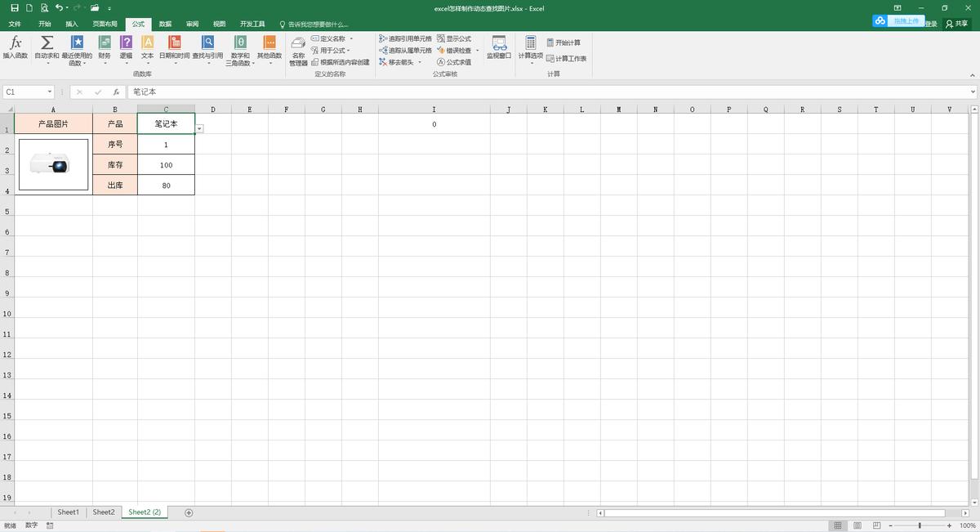Open the AutoSum (自动求和) function
980x532 pixels.
coord(47,43)
